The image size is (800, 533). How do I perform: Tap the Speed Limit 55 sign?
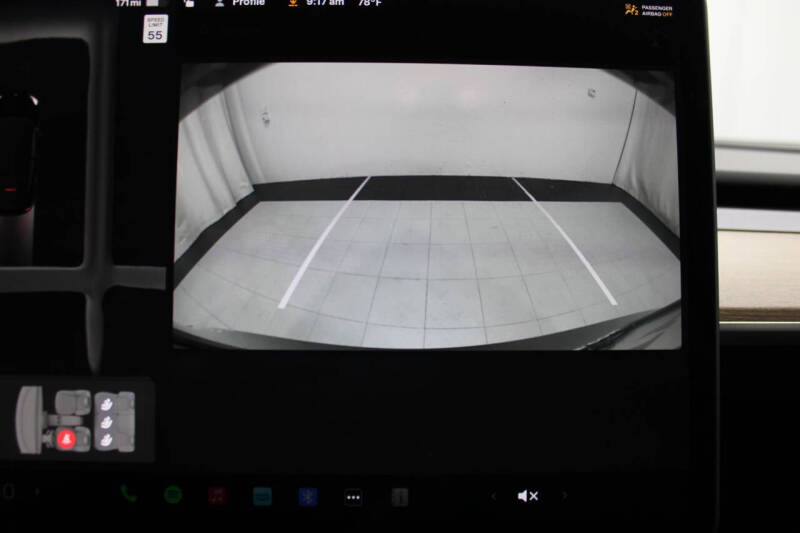[x=155, y=29]
